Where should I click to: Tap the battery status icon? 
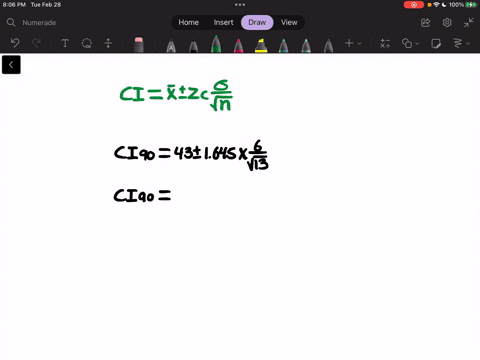click(471, 5)
